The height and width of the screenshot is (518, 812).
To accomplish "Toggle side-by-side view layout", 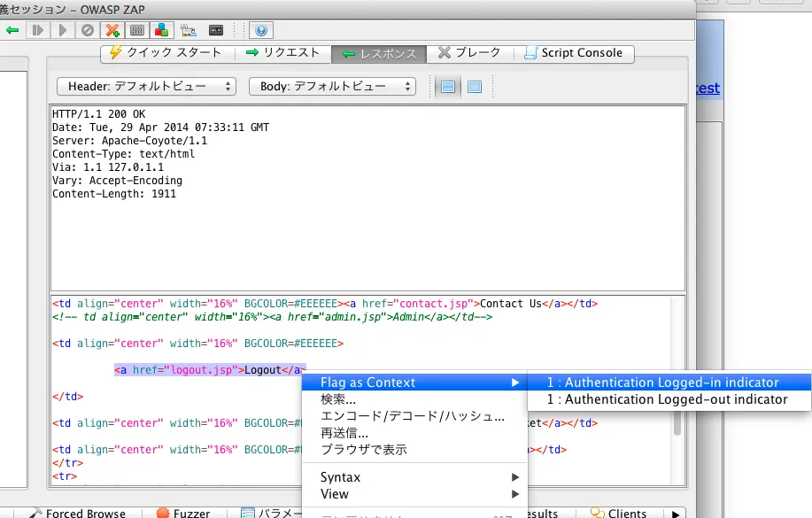I will (x=472, y=86).
